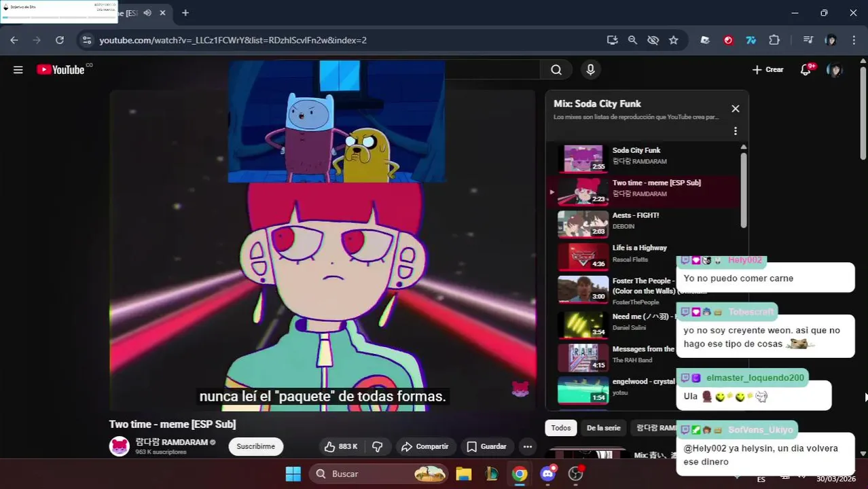Go to the YouTube home logo
The width and height of the screenshot is (868, 489).
point(61,69)
